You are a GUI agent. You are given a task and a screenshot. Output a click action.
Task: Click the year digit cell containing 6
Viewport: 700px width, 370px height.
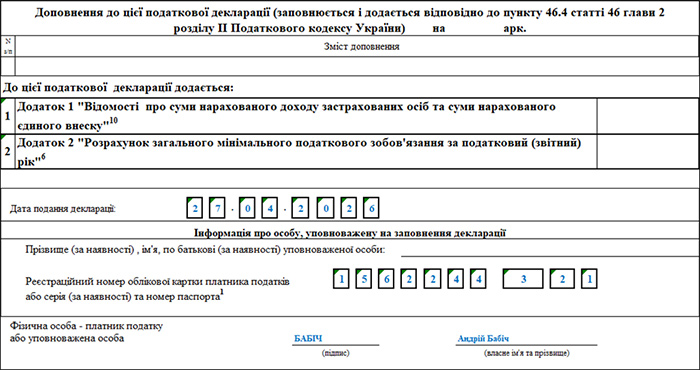371,208
